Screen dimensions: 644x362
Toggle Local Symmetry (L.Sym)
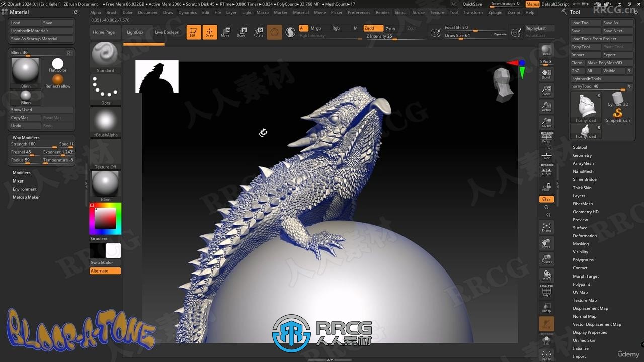546,171
